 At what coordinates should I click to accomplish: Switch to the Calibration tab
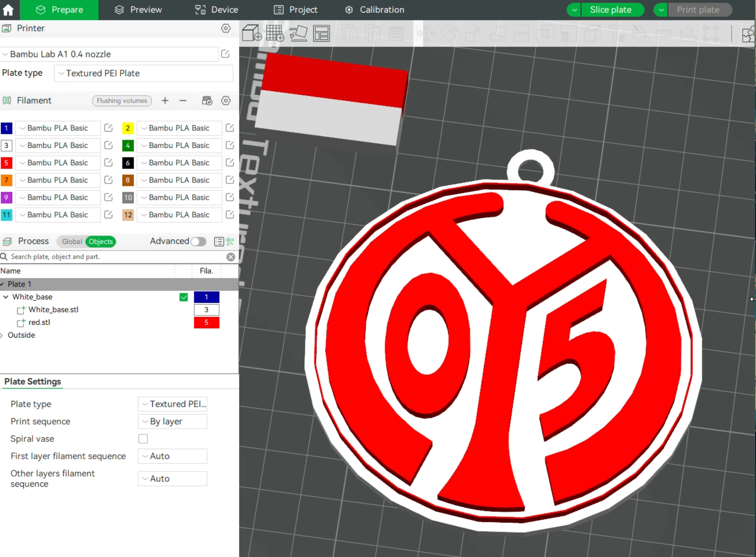click(x=374, y=10)
